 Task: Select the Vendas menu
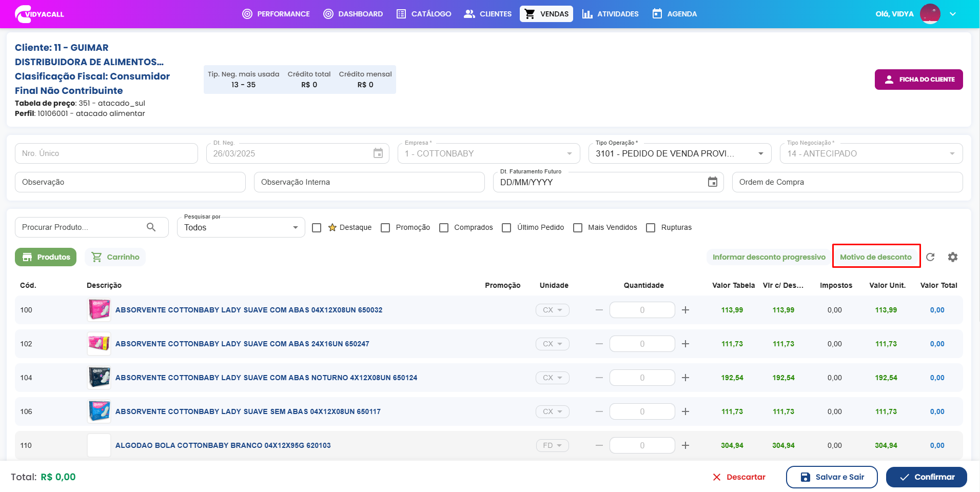546,14
